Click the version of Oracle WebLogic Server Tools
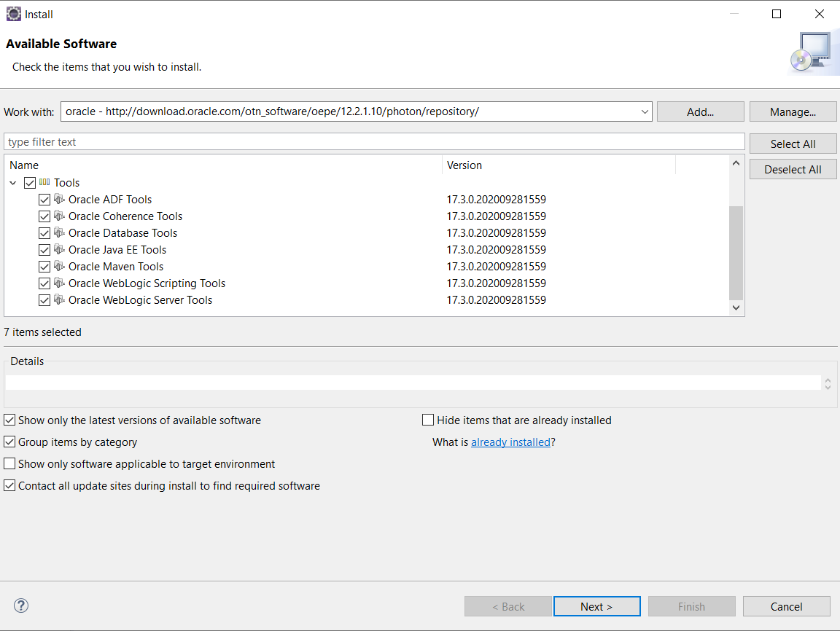840x631 pixels. [x=496, y=300]
